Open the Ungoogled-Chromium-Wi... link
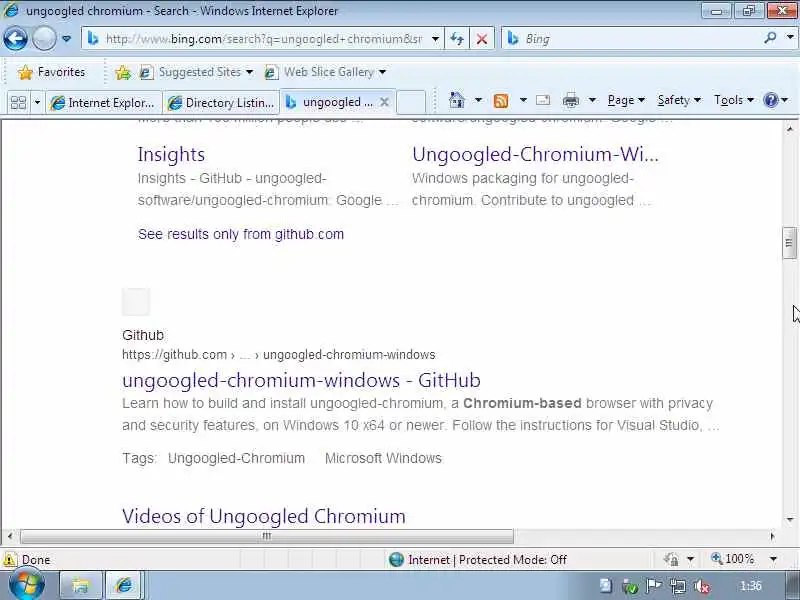Screen dimensions: 800x600 [x=535, y=154]
